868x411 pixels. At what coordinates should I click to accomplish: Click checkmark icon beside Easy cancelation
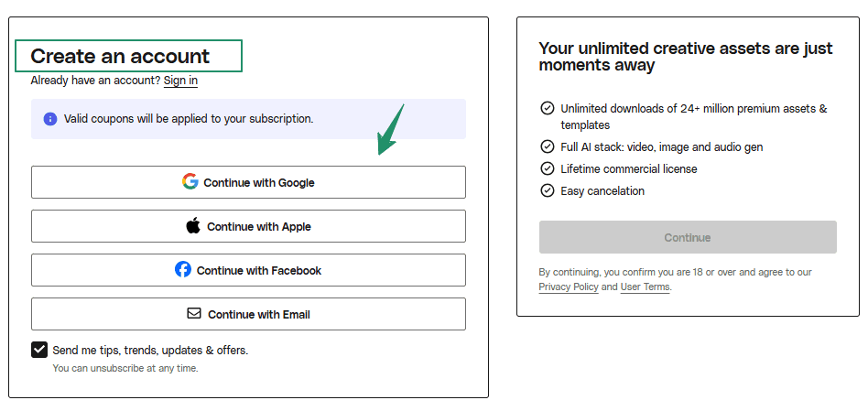click(x=548, y=190)
